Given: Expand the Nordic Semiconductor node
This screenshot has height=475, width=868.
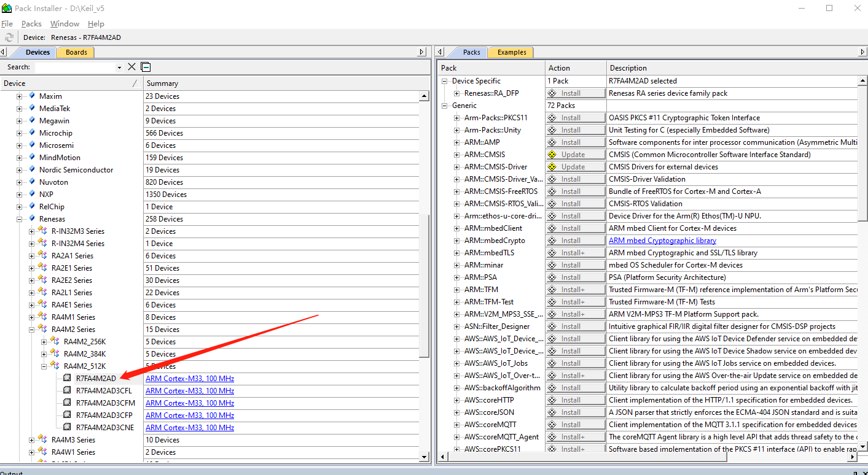Looking at the screenshot, I should click(x=20, y=170).
